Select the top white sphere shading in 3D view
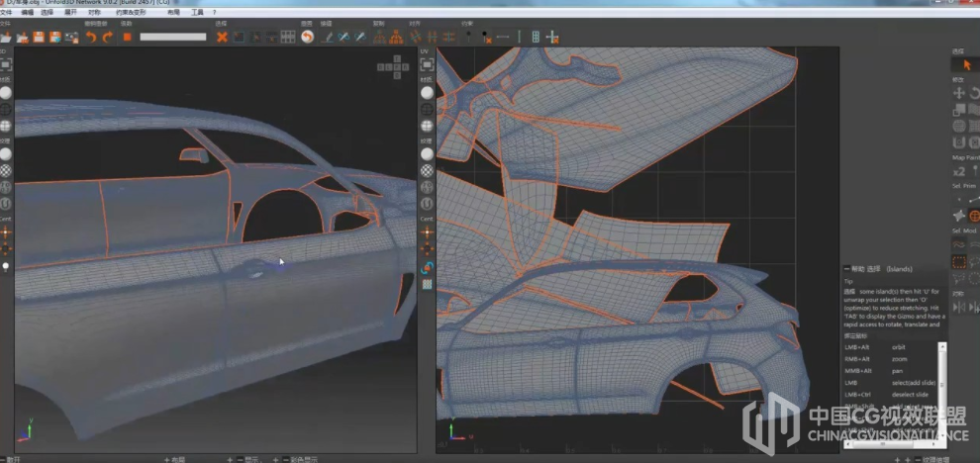 pyautogui.click(x=6, y=92)
